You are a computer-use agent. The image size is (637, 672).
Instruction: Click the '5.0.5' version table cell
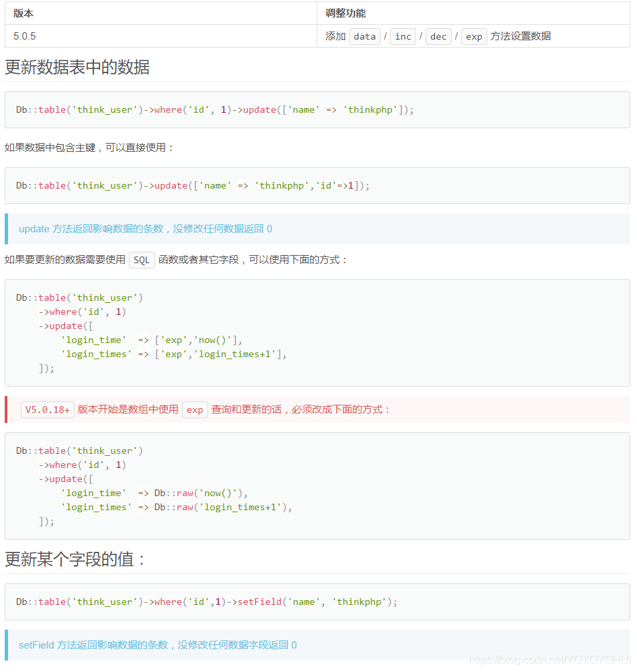coord(160,36)
